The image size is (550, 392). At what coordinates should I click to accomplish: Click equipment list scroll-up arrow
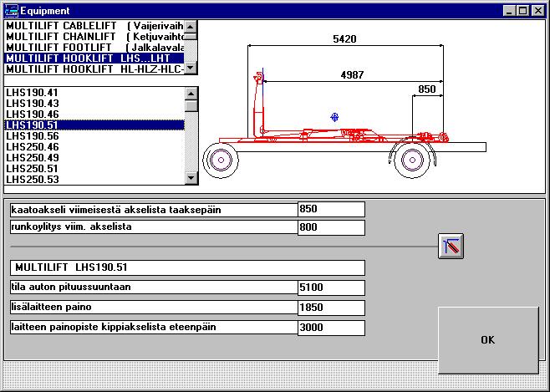(x=191, y=26)
